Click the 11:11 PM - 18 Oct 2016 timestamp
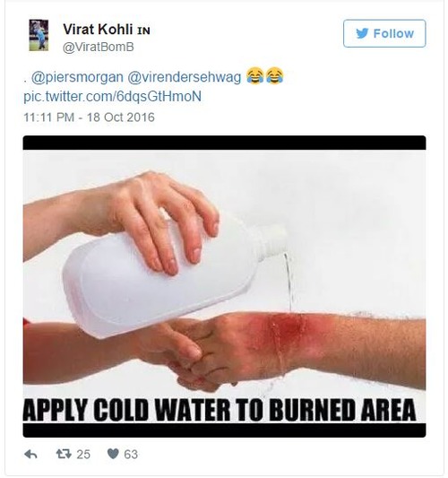This screenshot has height=478, width=448. click(89, 117)
